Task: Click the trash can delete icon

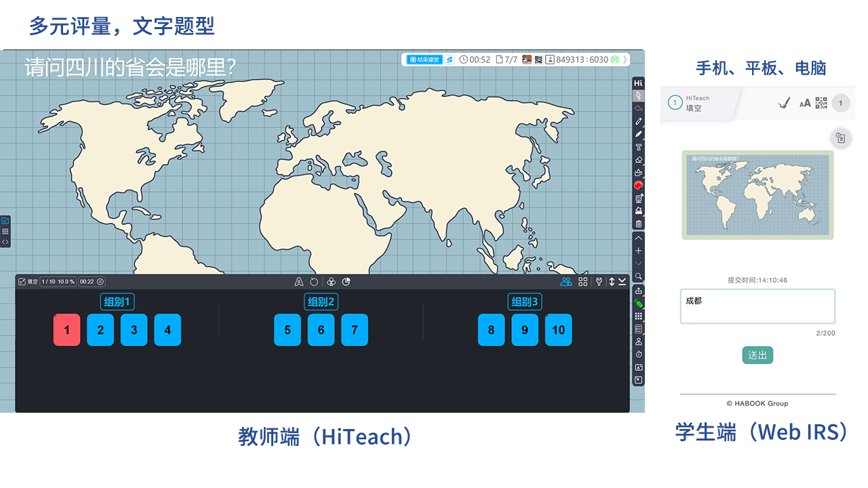Action: click(638, 224)
